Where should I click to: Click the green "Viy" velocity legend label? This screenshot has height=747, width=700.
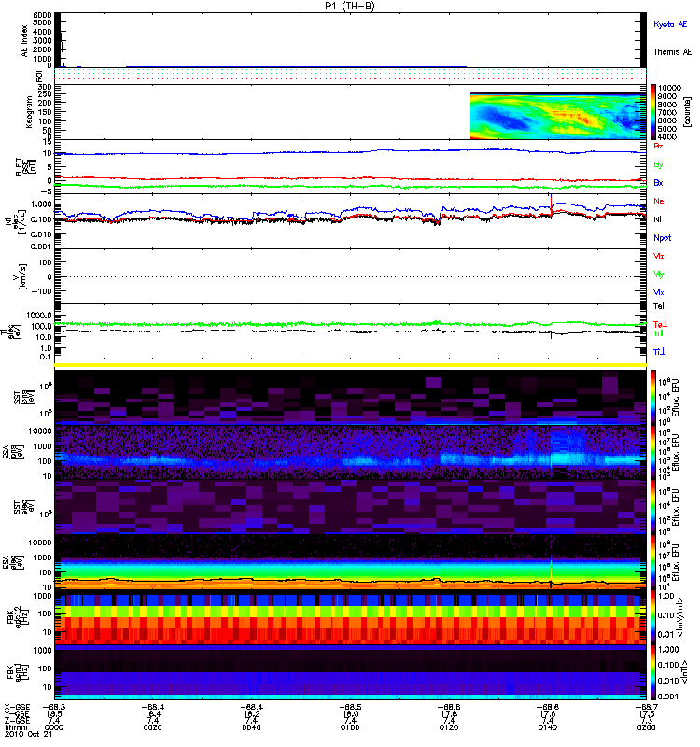(658, 275)
